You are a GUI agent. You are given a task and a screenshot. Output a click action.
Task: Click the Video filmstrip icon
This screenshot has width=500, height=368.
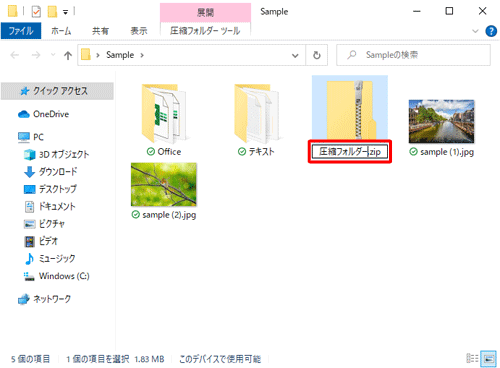click(29, 241)
